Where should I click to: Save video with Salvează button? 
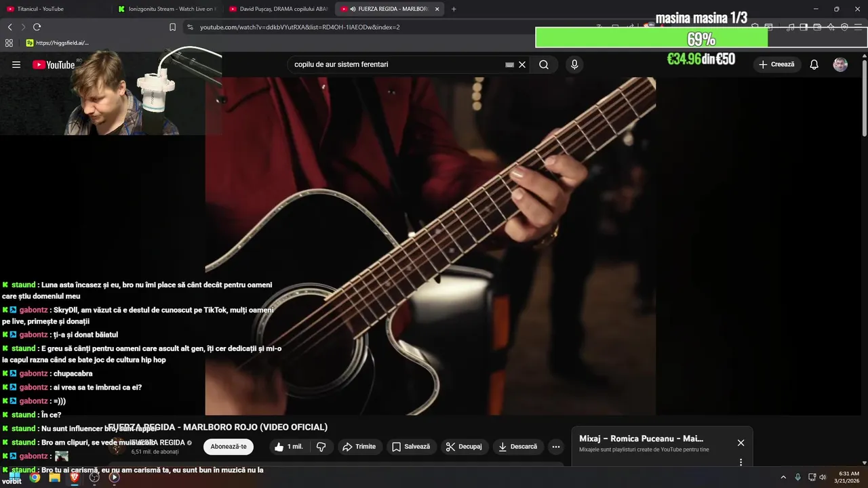pyautogui.click(x=410, y=447)
